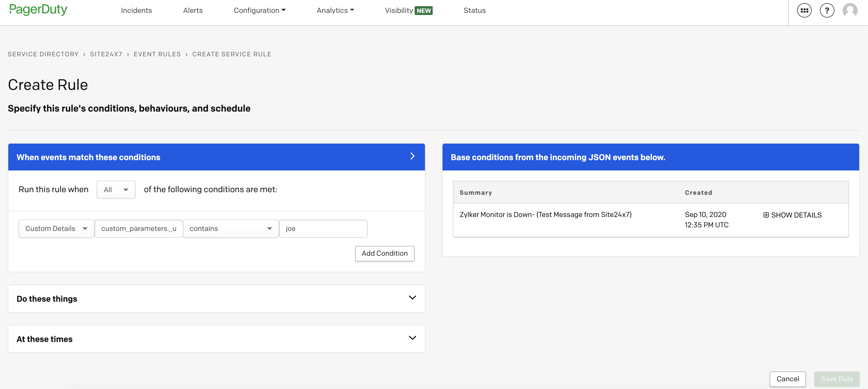Open the user profile avatar menu
Image resolution: width=868 pixels, height=389 pixels.
point(850,10)
